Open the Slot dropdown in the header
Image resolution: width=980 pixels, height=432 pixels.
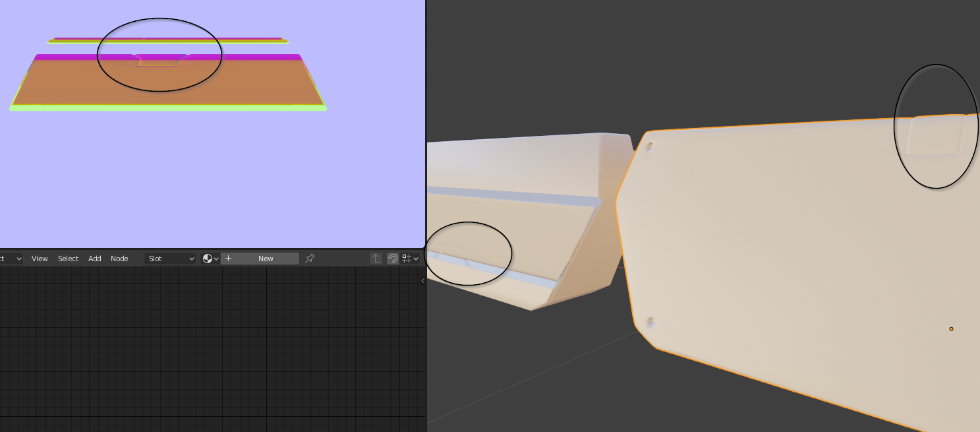pyautogui.click(x=170, y=259)
